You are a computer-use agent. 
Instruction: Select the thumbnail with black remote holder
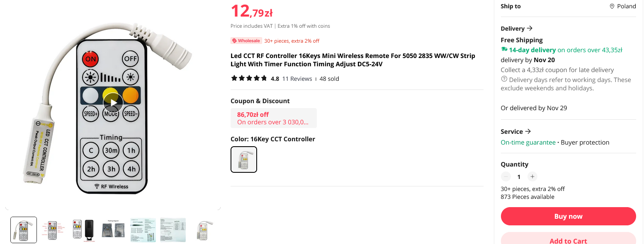[84, 230]
